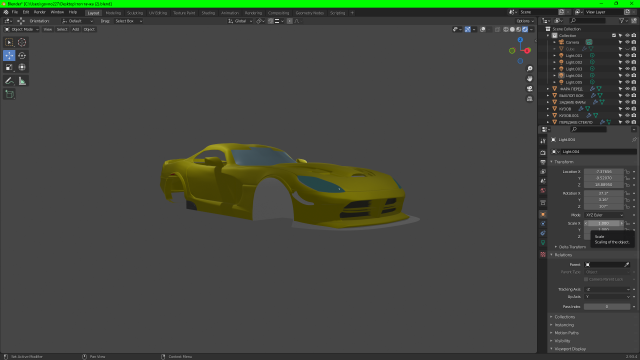This screenshot has height=360, width=640.
Task: Disable Light.003 in renders via camera icon
Action: point(634,69)
